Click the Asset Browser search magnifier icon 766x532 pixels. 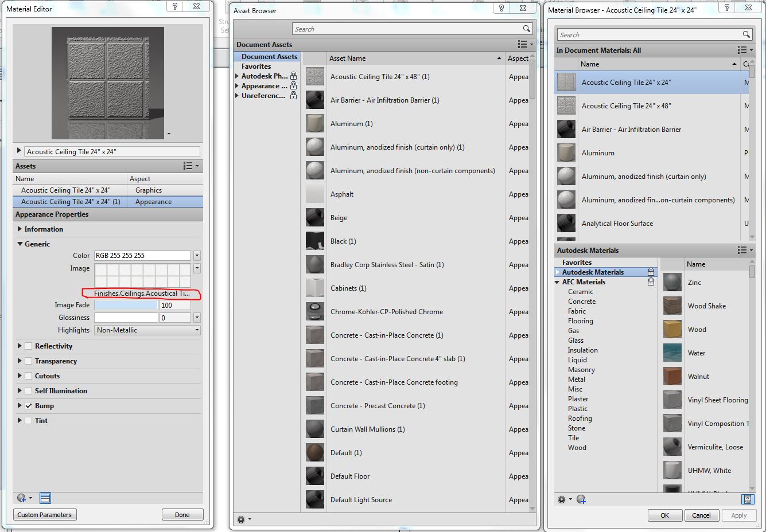[x=526, y=29]
